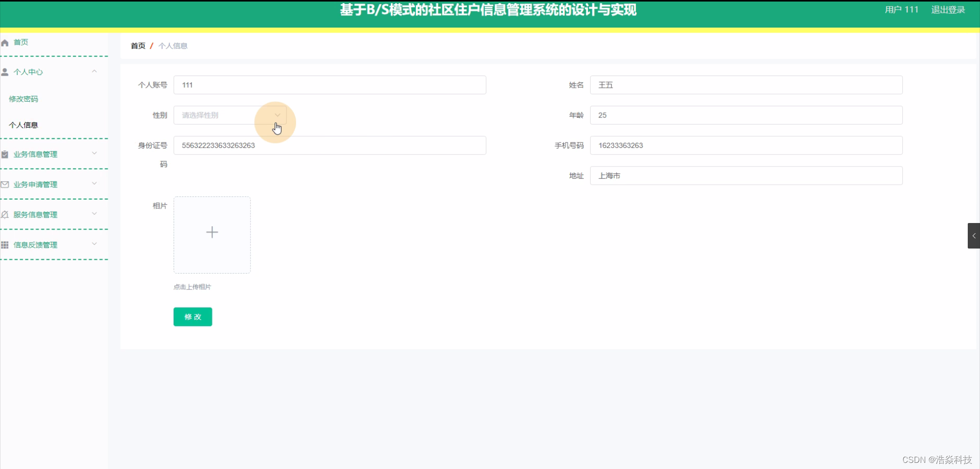This screenshot has height=469, width=980.
Task: Click the 首页 breadcrumb link
Action: point(137,45)
